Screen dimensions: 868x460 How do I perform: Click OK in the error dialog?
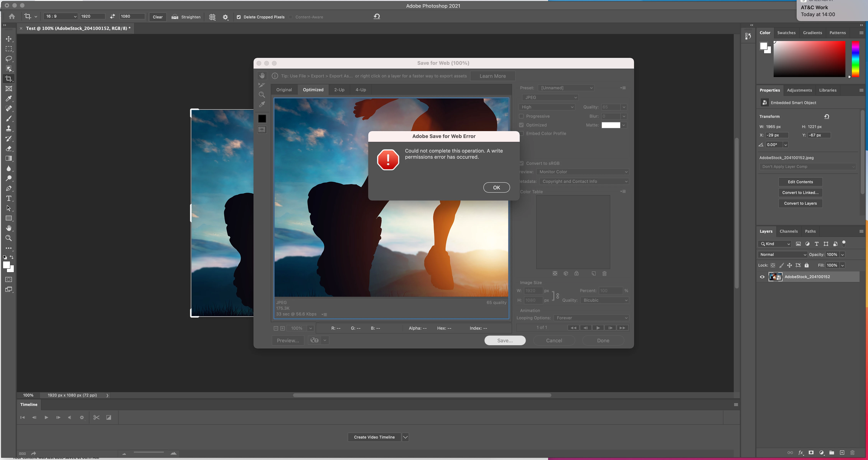pyautogui.click(x=496, y=188)
